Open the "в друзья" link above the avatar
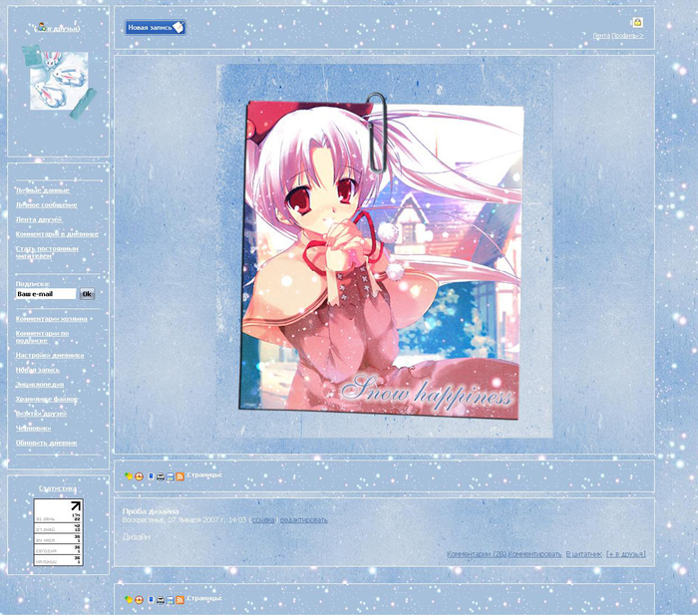 point(63,29)
